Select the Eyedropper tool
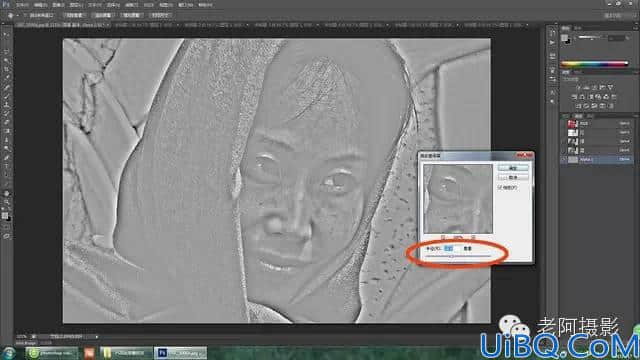 click(7, 78)
